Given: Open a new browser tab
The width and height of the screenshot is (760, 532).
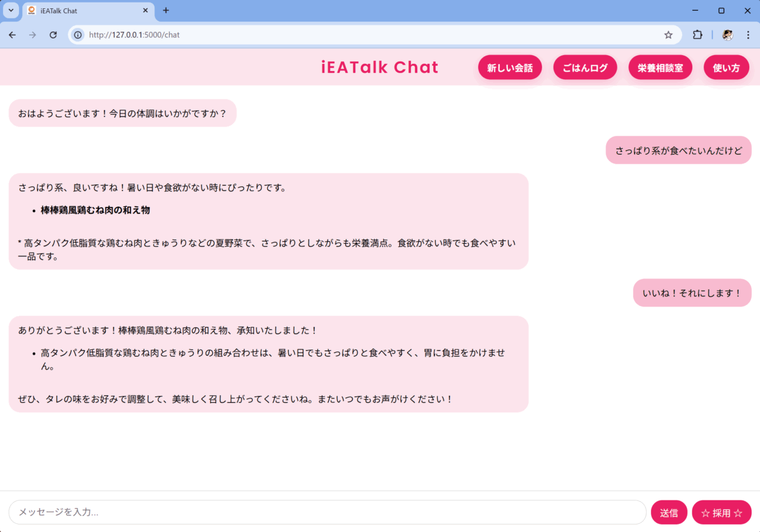Looking at the screenshot, I should click(166, 10).
